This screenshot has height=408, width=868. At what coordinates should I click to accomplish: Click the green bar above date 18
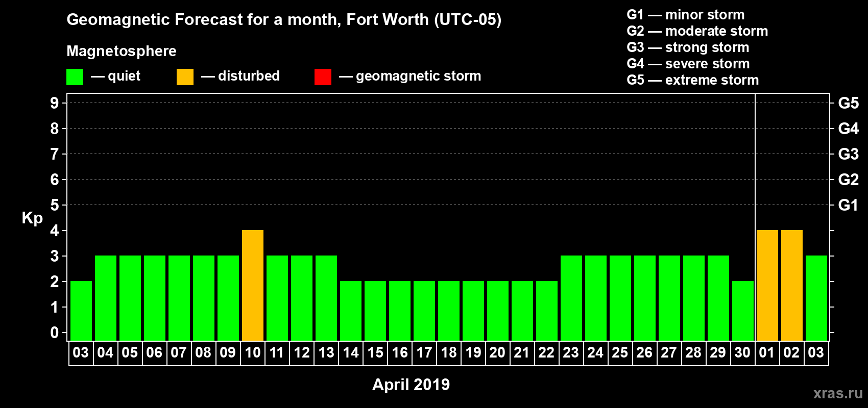449,311
